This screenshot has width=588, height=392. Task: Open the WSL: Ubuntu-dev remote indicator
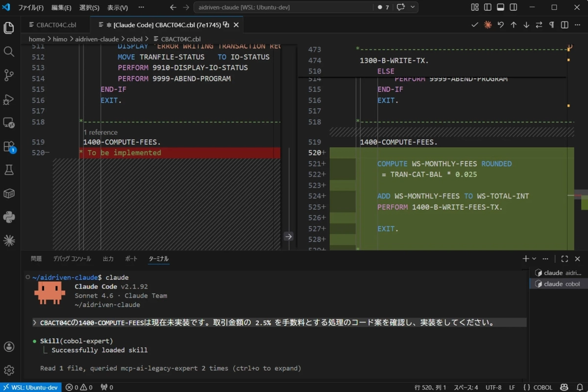(31, 387)
